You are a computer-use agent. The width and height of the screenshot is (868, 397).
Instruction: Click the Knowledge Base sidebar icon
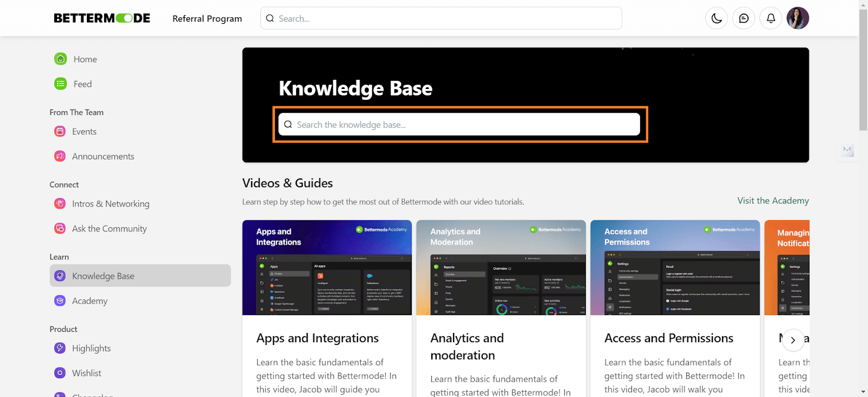click(60, 276)
